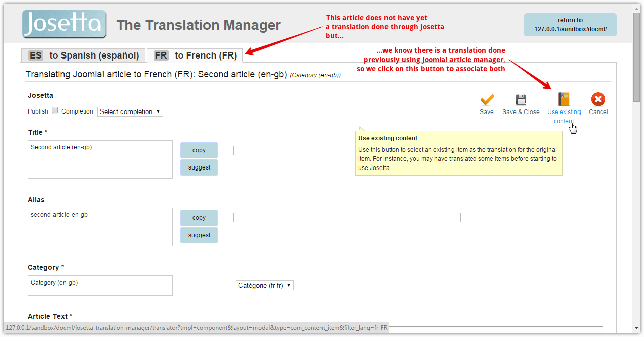Click the original Category text box
The width and height of the screenshot is (644, 337).
[100, 286]
